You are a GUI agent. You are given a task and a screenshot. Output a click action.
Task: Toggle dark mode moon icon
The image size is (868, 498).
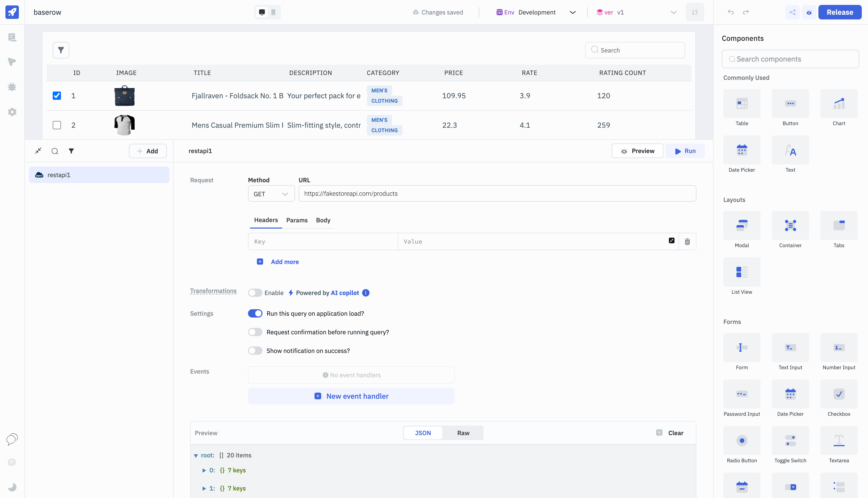(x=12, y=487)
